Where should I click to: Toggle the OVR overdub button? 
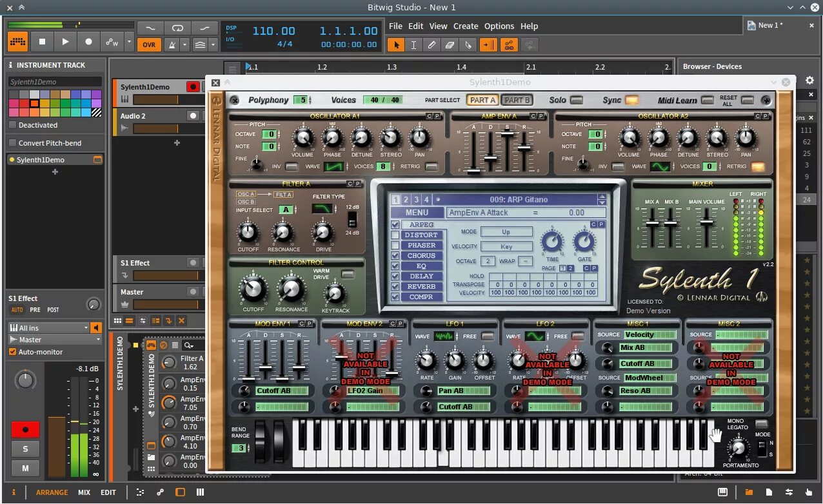coord(149,45)
